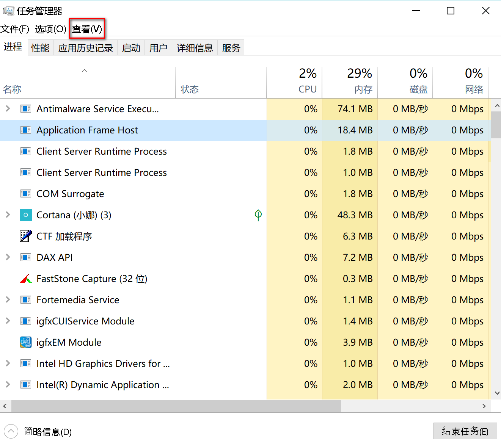Click the Cortana process icon
Screen dimensions: 501x448
point(25,215)
